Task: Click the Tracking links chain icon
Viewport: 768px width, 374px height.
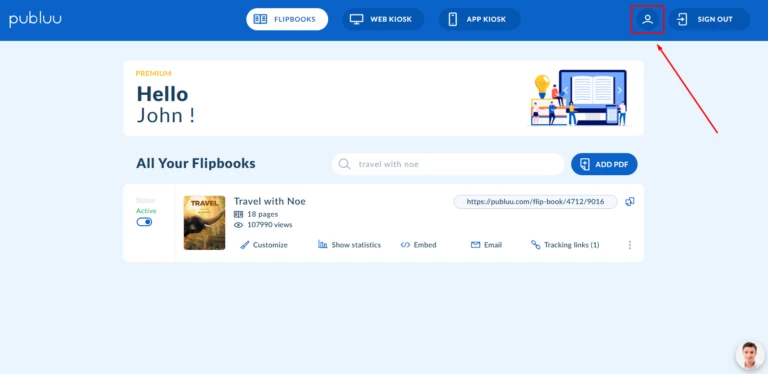Action: click(536, 245)
